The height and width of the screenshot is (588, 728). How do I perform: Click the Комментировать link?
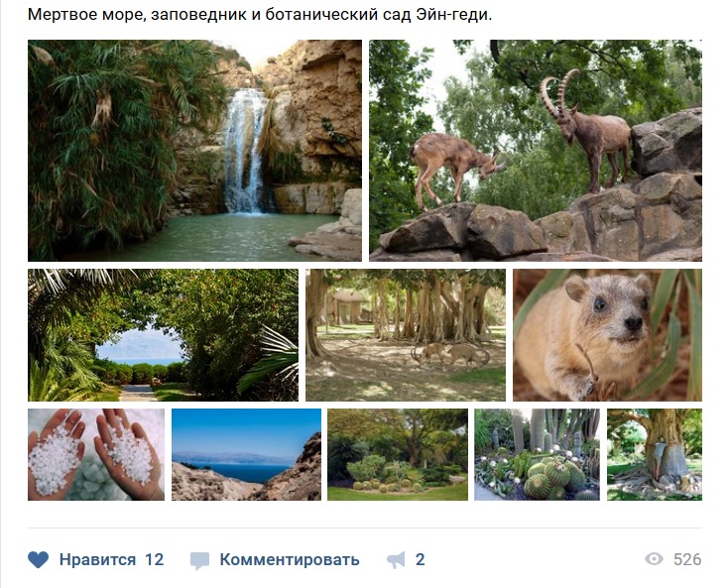290,559
